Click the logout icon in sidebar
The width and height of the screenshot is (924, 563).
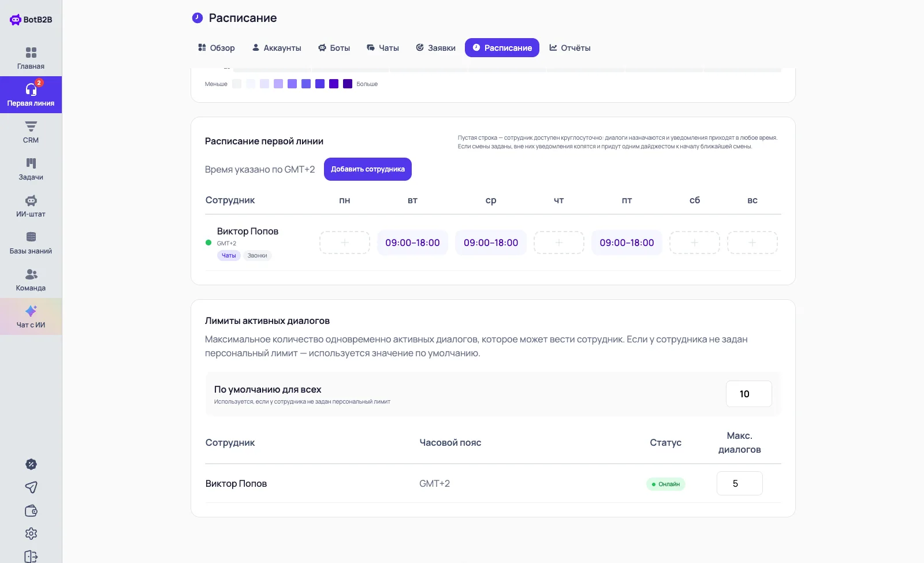point(31,557)
